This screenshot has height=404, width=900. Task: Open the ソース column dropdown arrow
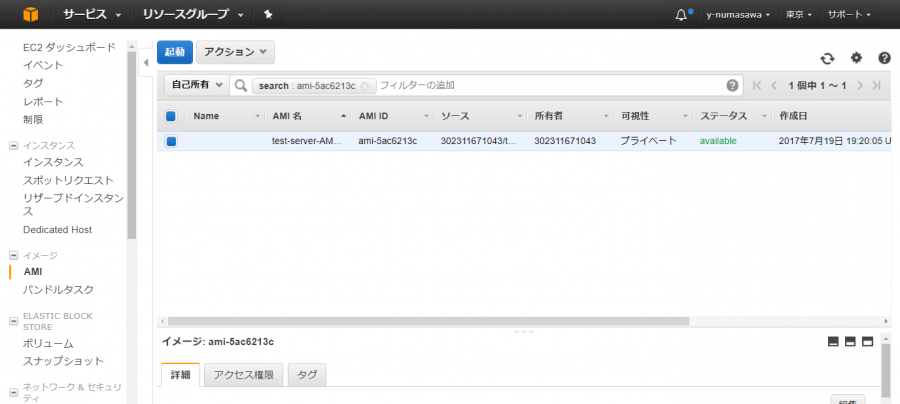[519, 116]
